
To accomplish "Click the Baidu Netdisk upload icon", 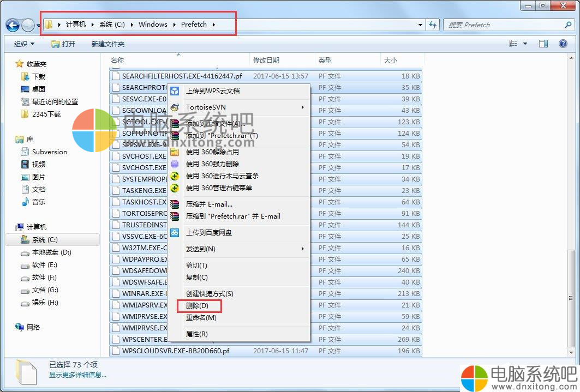I will [x=175, y=233].
